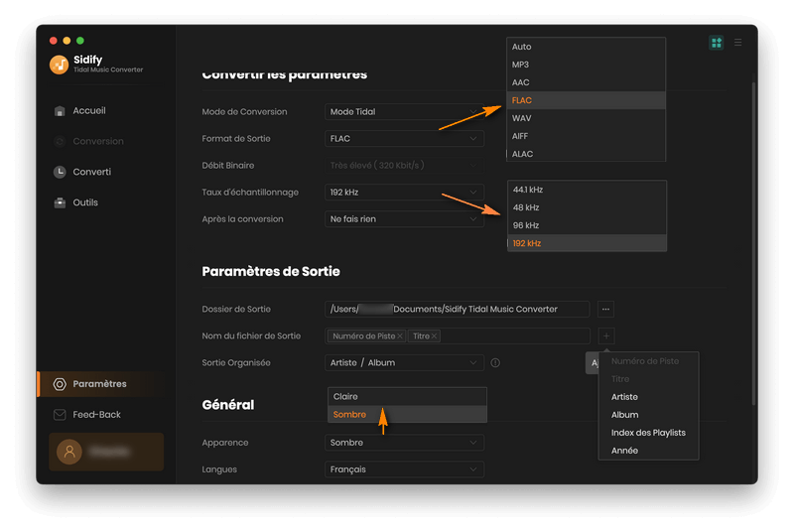Screen dimensions: 794x532
Task: Open the Taux d'échantillonnage dropdown
Action: (x=405, y=192)
